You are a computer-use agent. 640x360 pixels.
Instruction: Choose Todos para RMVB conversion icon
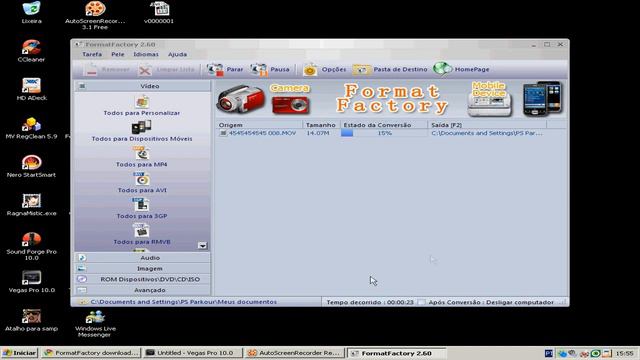click(x=142, y=231)
